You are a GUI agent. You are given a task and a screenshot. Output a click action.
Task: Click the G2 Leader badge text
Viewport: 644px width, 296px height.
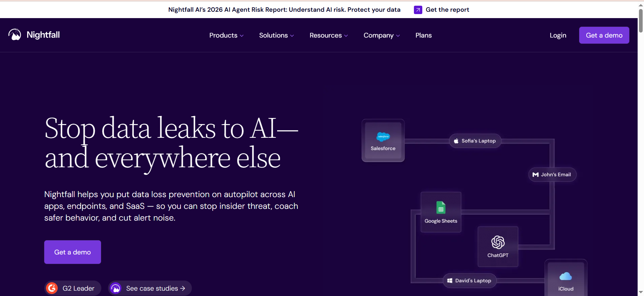[x=78, y=288]
